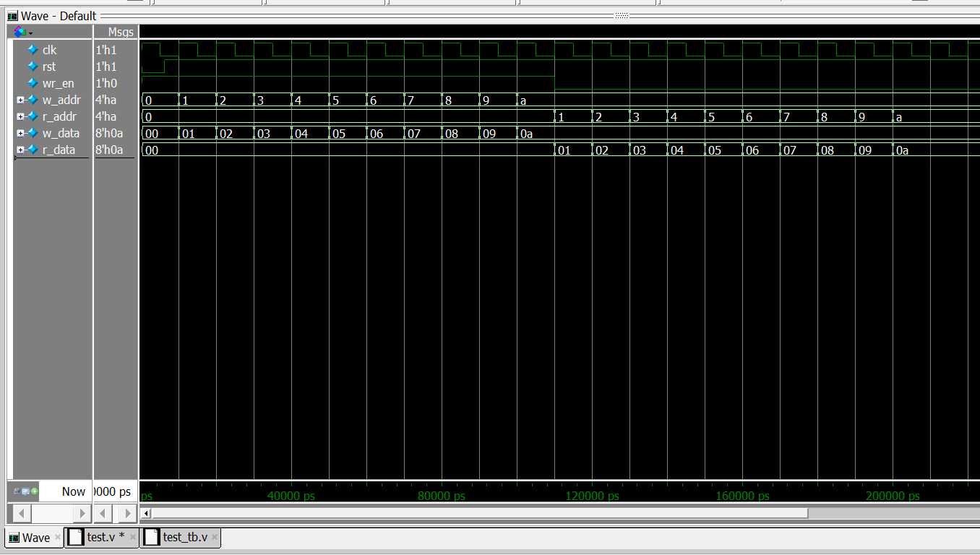Click the green insert cursor icon
The width and height of the screenshot is (980, 555).
point(34,491)
